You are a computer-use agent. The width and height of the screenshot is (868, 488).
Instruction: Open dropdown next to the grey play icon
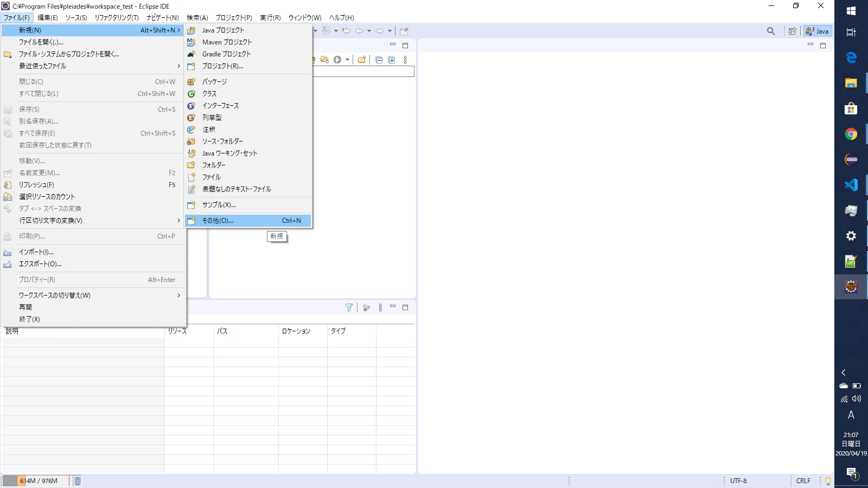coord(347,60)
